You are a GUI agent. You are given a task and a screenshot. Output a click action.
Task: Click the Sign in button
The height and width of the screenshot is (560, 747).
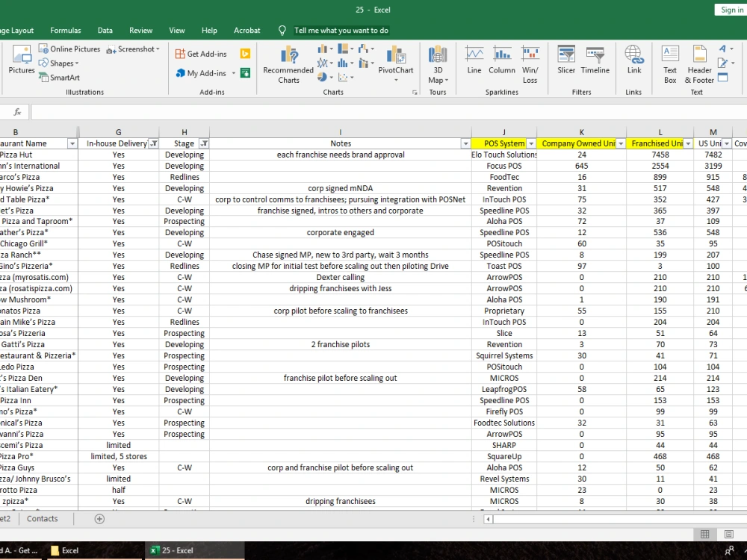pyautogui.click(x=731, y=10)
